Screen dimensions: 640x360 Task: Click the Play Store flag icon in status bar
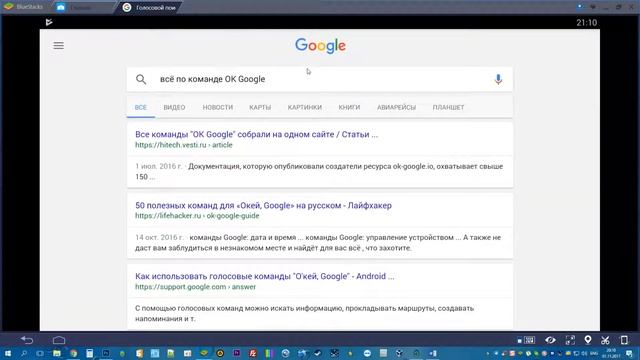tap(49, 22)
